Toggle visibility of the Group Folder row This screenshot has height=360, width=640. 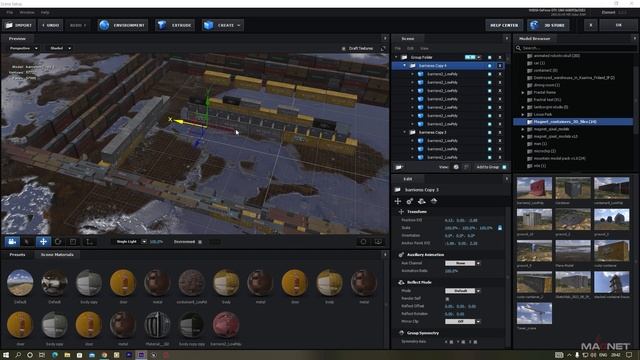coord(489,57)
